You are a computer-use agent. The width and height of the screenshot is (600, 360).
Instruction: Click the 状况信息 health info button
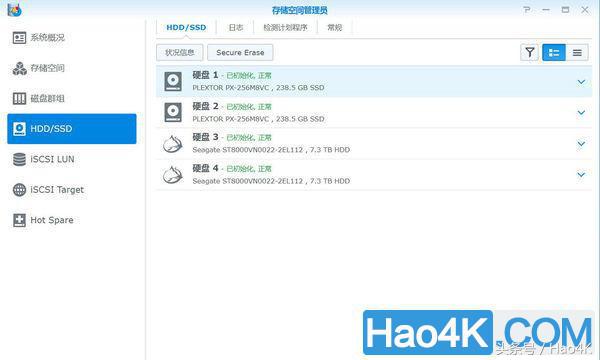179,52
